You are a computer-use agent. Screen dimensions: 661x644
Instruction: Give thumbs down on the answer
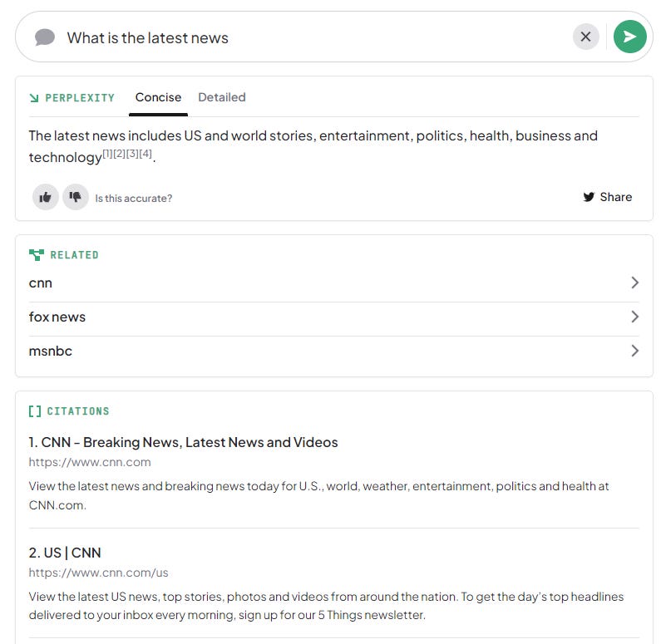click(x=76, y=197)
